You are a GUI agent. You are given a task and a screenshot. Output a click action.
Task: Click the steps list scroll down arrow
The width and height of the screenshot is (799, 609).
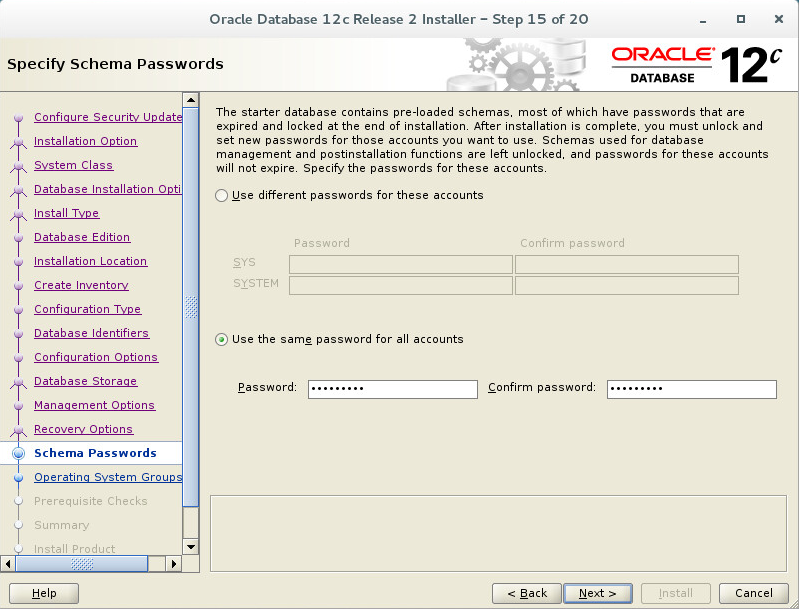click(191, 547)
